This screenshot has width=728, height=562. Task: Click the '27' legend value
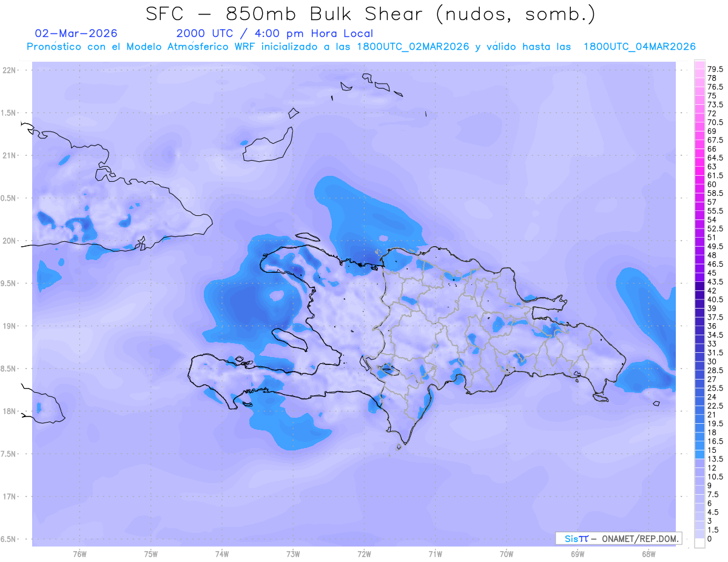(x=712, y=379)
